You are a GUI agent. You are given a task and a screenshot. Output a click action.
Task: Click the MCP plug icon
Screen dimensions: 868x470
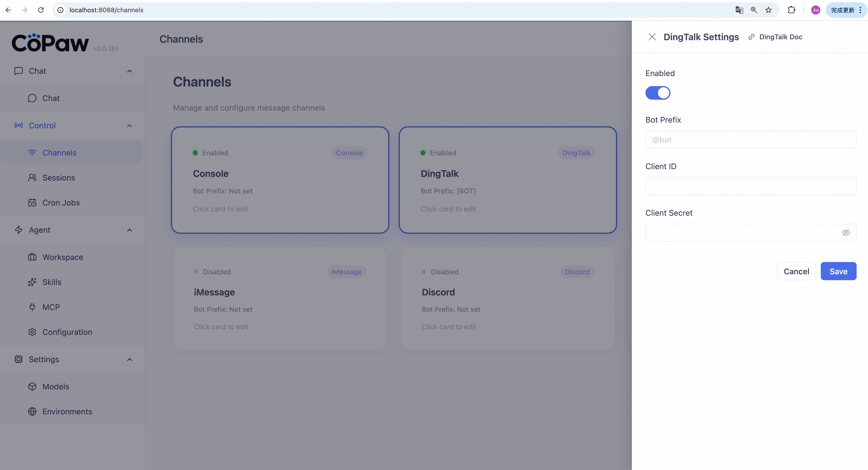click(32, 307)
